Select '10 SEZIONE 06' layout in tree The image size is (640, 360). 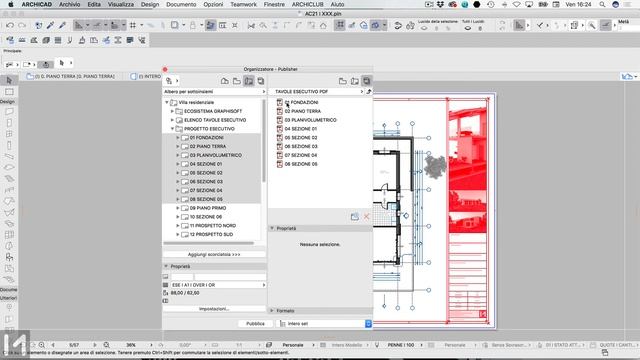tap(206, 217)
